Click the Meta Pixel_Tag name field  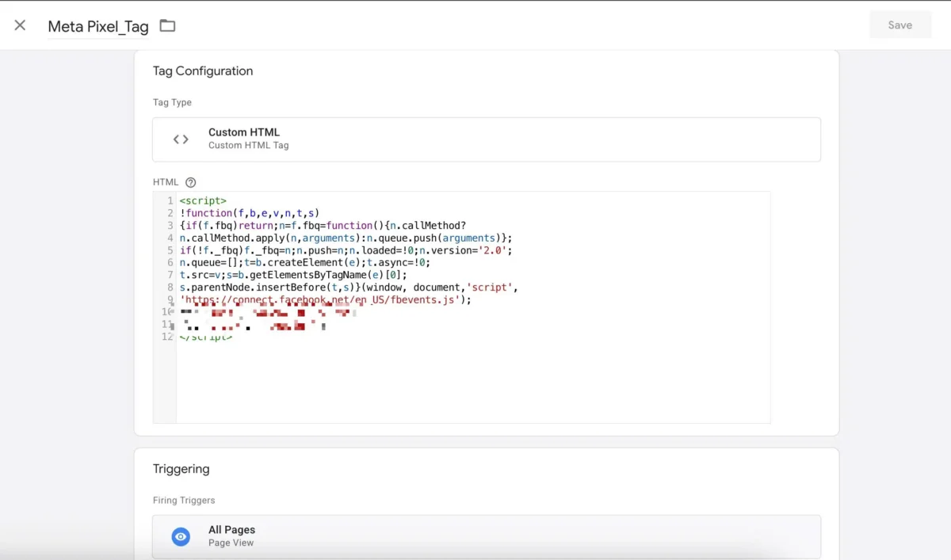click(x=98, y=26)
